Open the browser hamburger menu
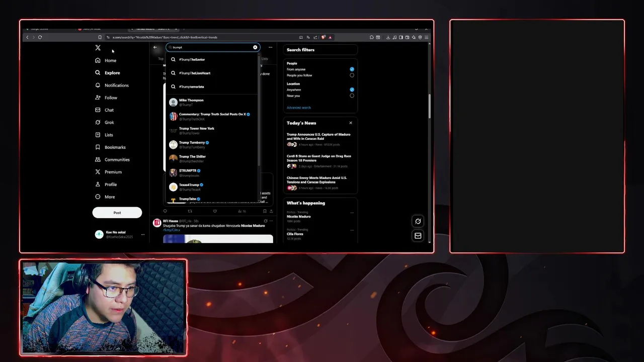Image resolution: width=644 pixels, height=362 pixels. coord(427,37)
